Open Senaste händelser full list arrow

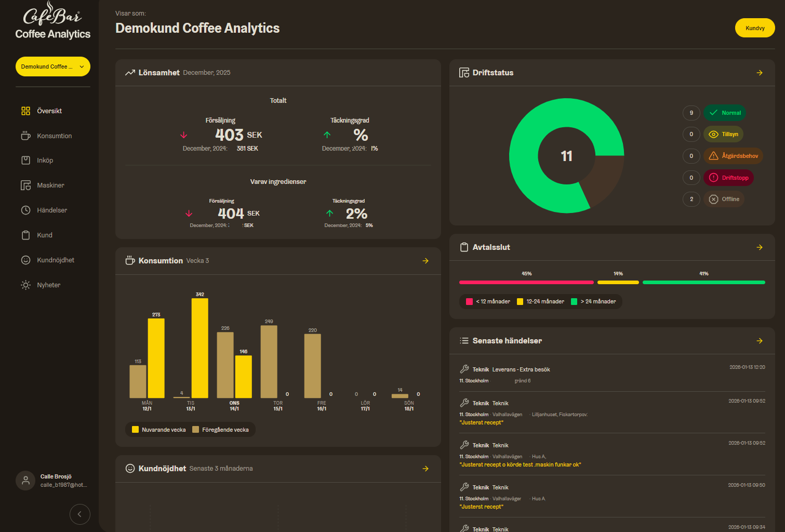(760, 341)
